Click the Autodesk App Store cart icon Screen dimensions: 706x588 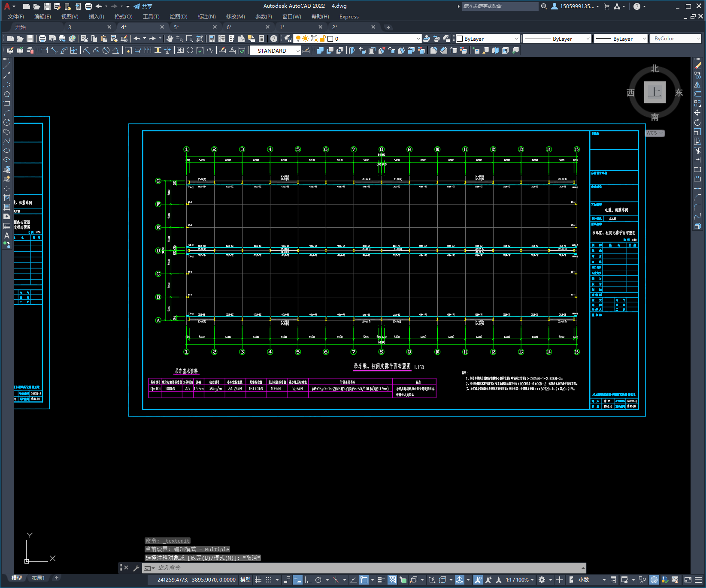point(606,6)
